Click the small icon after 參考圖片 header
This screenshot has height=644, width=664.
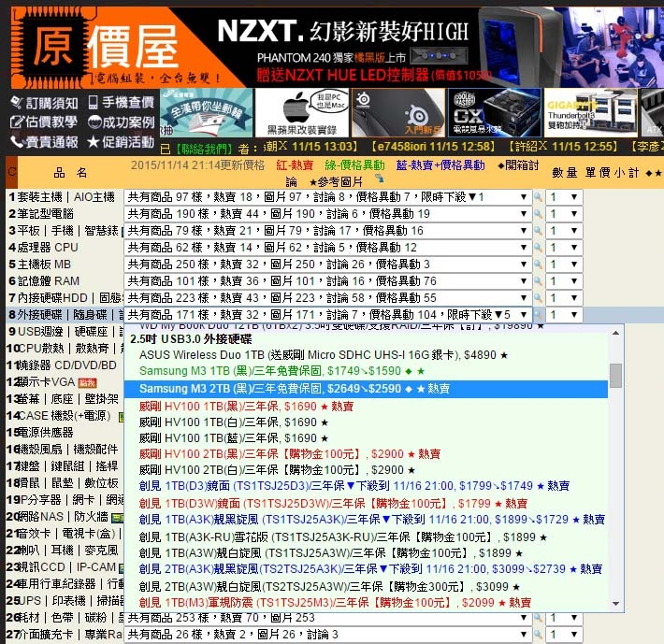click(x=380, y=179)
